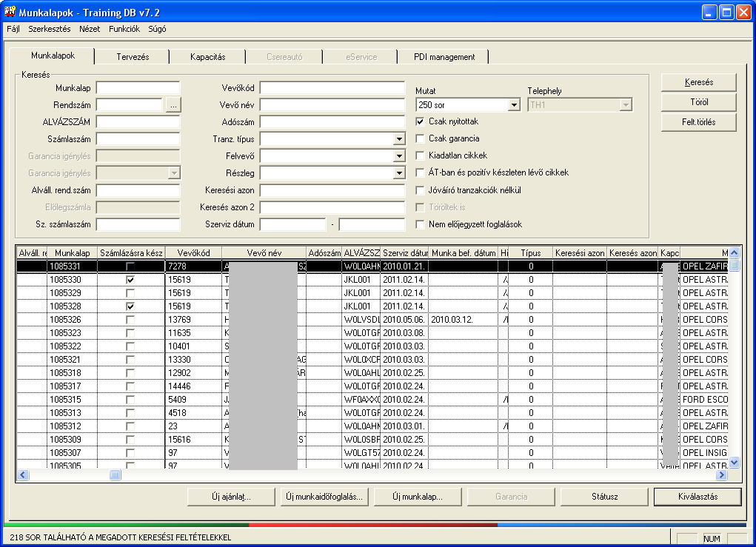
Task: Uncheck Számlázásra kész for row 1085330
Action: click(130, 280)
